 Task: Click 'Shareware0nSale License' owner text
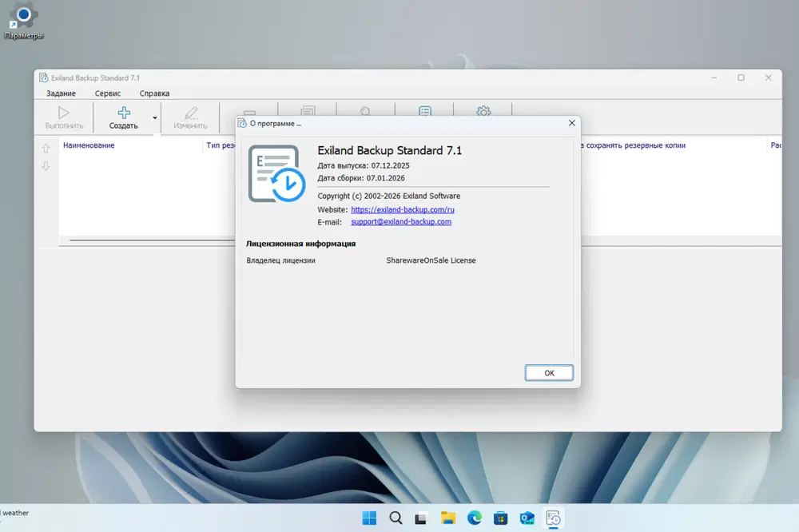tap(431, 260)
